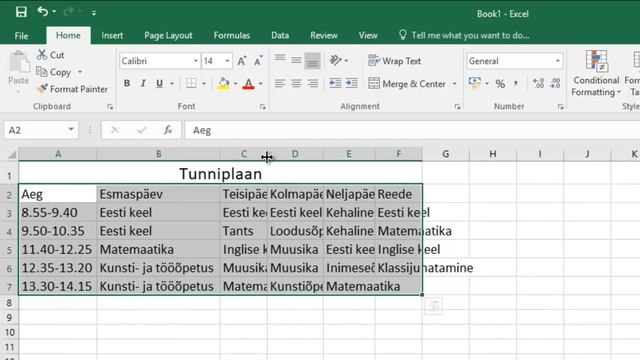Expand the Name Box A2 dropdown
The width and height of the screenshot is (640, 360).
(71, 130)
